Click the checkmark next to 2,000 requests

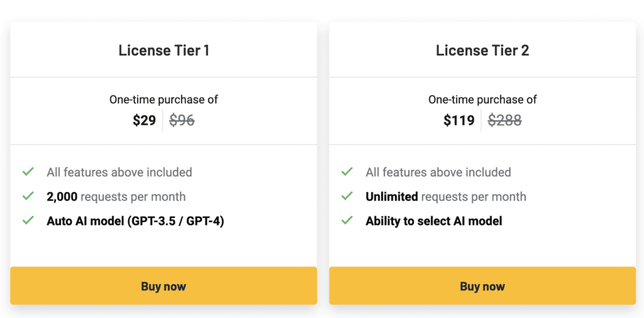28,196
